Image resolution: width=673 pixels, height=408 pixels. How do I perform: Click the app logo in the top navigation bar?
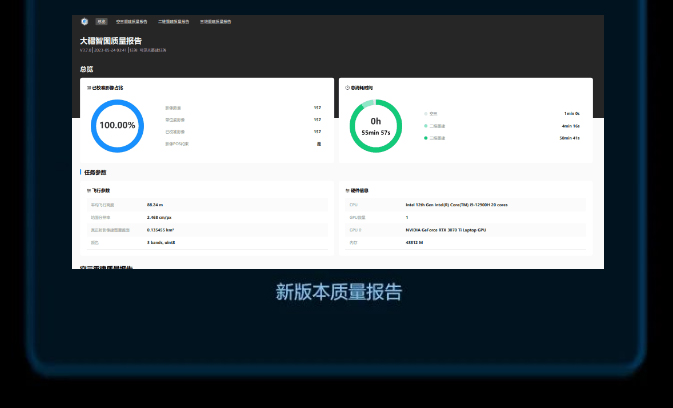(x=84, y=20)
